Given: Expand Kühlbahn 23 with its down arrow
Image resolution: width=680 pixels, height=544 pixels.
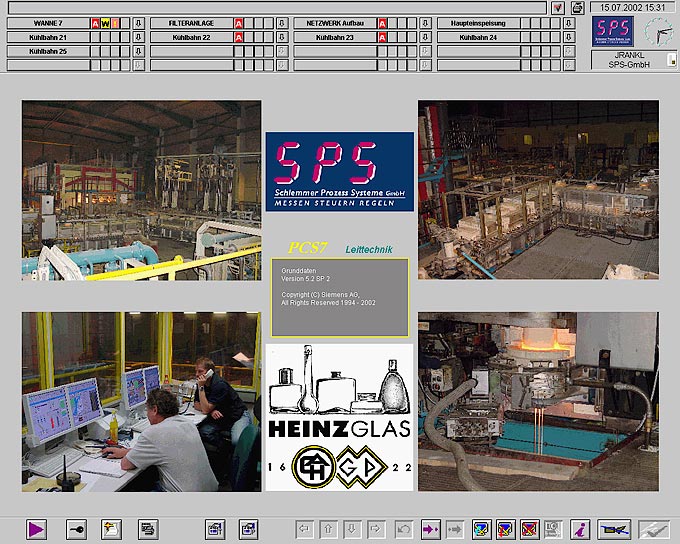Looking at the screenshot, I should (x=425, y=37).
